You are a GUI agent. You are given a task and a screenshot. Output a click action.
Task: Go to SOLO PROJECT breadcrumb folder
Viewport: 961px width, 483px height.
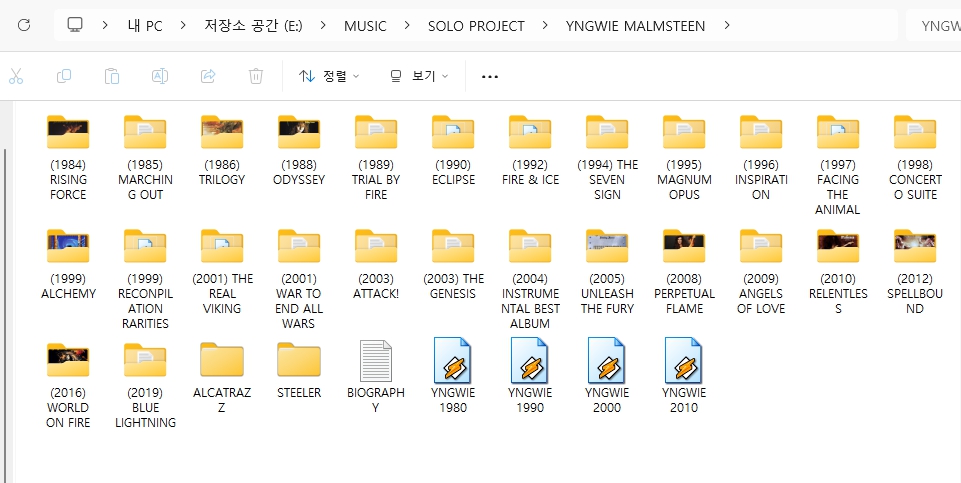476,26
